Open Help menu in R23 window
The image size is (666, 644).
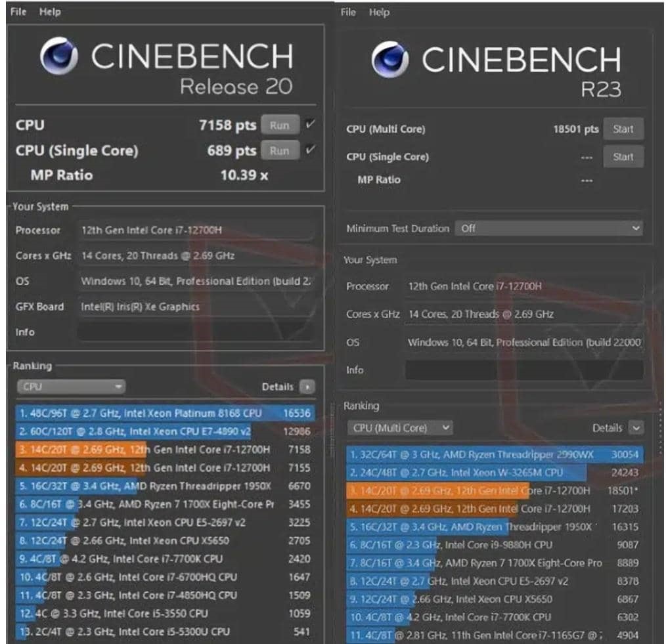pos(379,12)
